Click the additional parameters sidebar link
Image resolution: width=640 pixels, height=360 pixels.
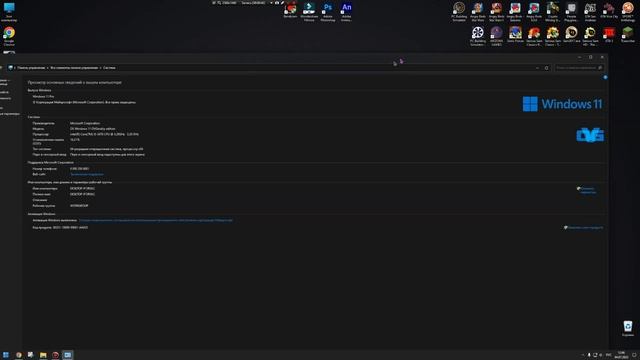tap(9, 114)
